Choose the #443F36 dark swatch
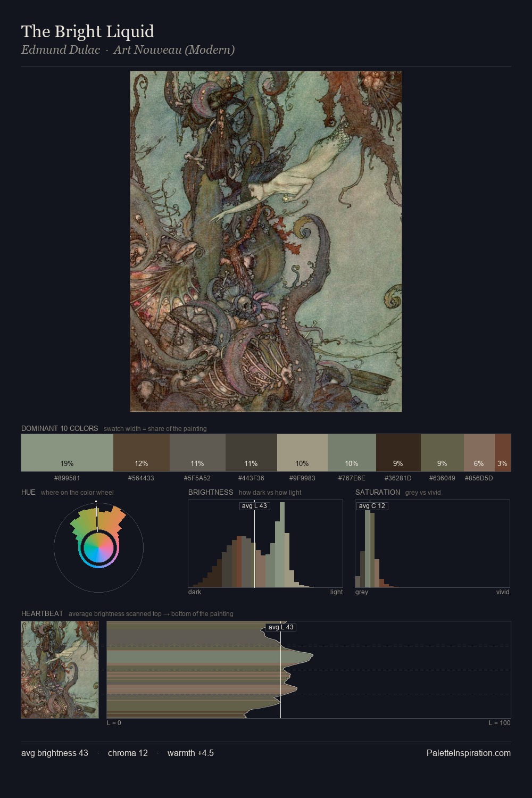The image size is (532, 798). (251, 453)
